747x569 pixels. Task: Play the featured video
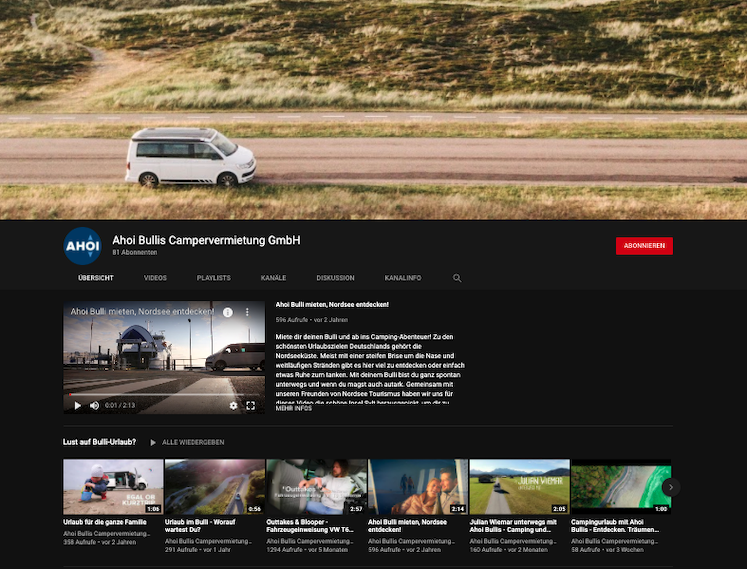pyautogui.click(x=78, y=406)
